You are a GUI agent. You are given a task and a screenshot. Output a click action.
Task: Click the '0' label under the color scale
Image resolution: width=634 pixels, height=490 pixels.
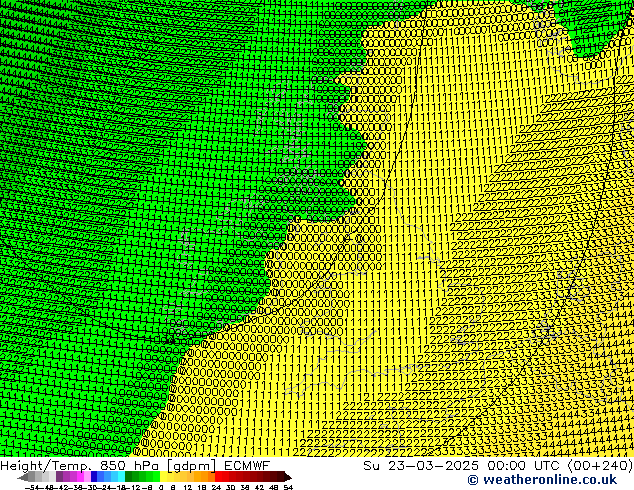(161, 488)
